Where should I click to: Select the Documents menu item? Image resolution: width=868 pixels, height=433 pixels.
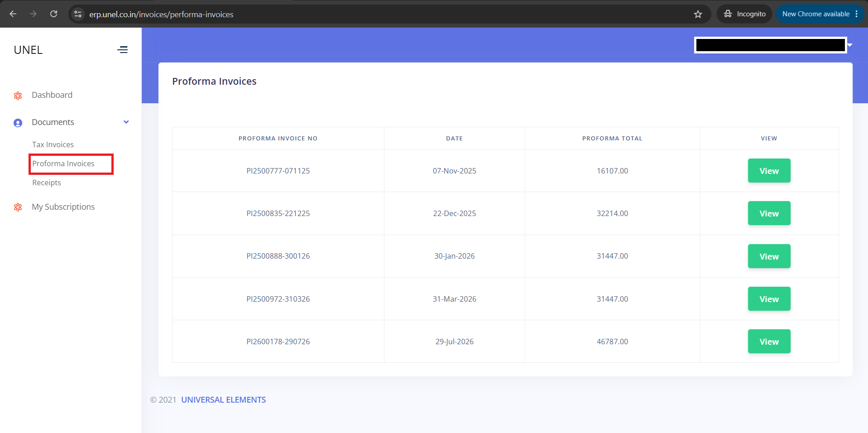pos(53,122)
